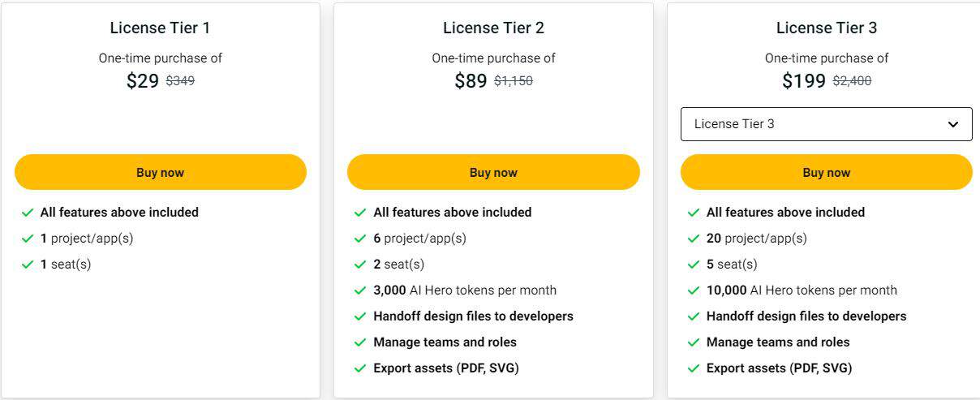Viewport: 980px width, 400px height.
Task: Buy License Tier 1 with Buy now
Action: [161, 172]
